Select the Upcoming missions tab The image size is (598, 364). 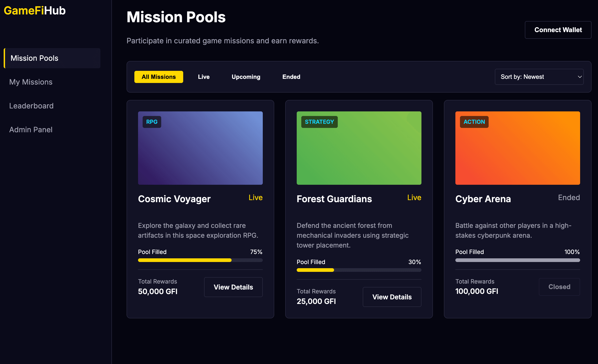click(246, 77)
